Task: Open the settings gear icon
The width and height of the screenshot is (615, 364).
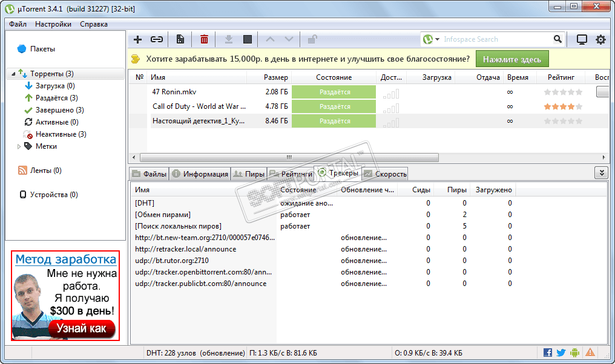Action: point(600,39)
